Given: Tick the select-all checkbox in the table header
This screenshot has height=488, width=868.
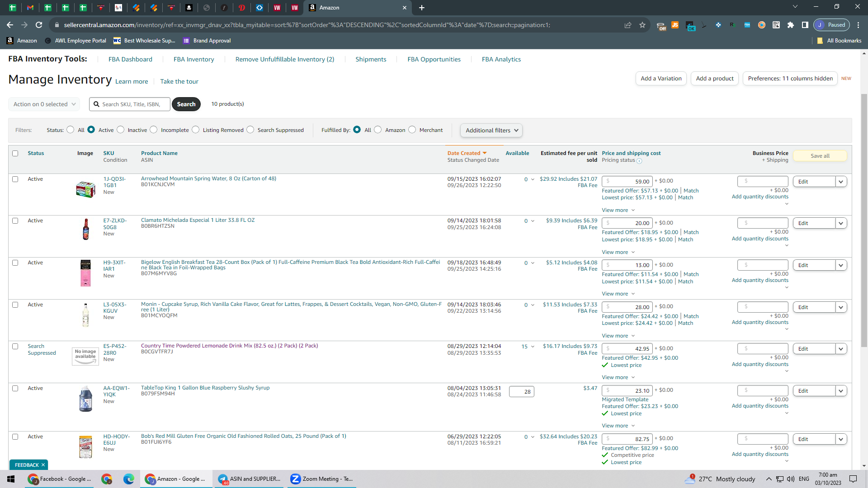Looking at the screenshot, I should click(15, 154).
